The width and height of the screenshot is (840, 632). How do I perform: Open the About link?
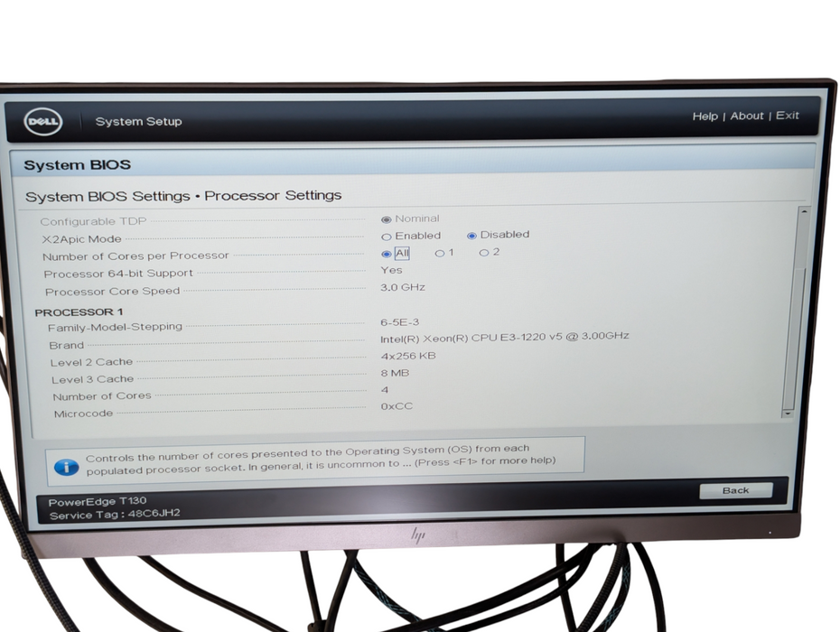[x=746, y=116]
